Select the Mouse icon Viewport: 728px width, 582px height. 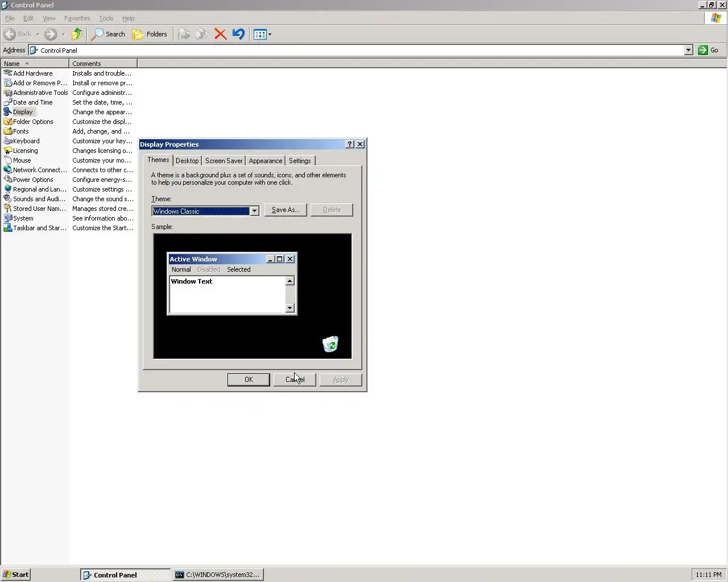[x=8, y=160]
